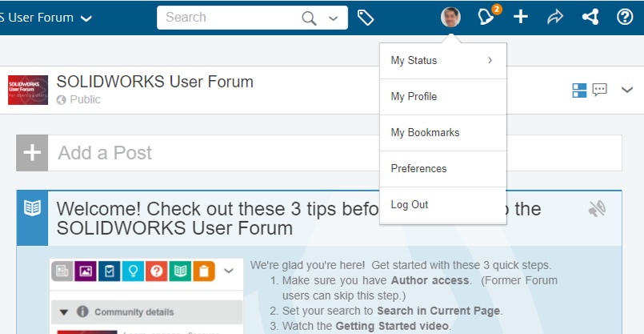Open My Bookmarks from the menu
Screen dimensions: 644x334
[442, 132]
